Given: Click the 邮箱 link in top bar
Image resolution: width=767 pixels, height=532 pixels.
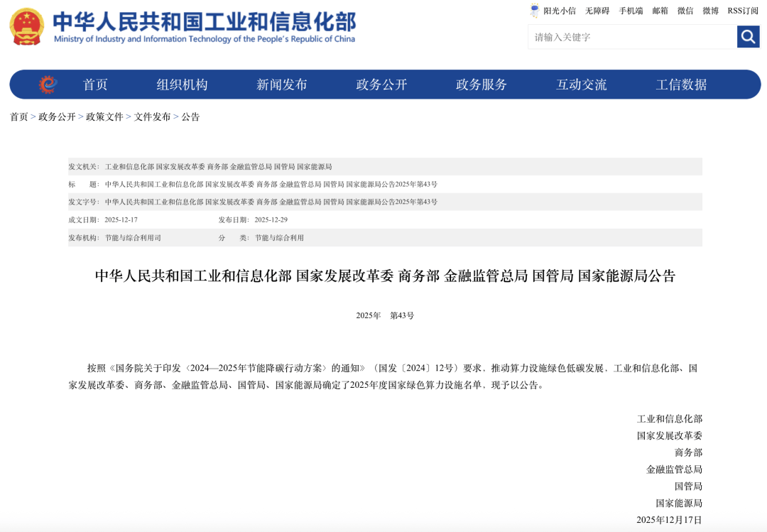Looking at the screenshot, I should point(660,11).
